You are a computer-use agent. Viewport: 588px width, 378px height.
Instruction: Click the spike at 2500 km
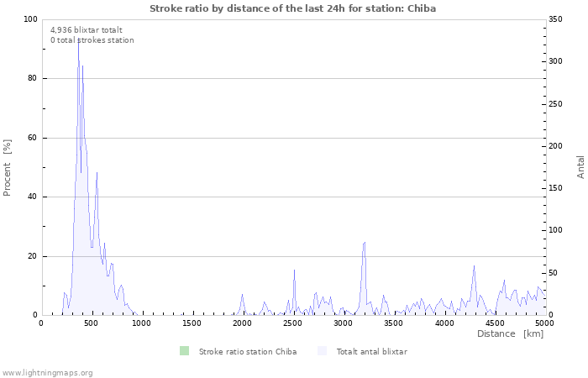coord(294,271)
